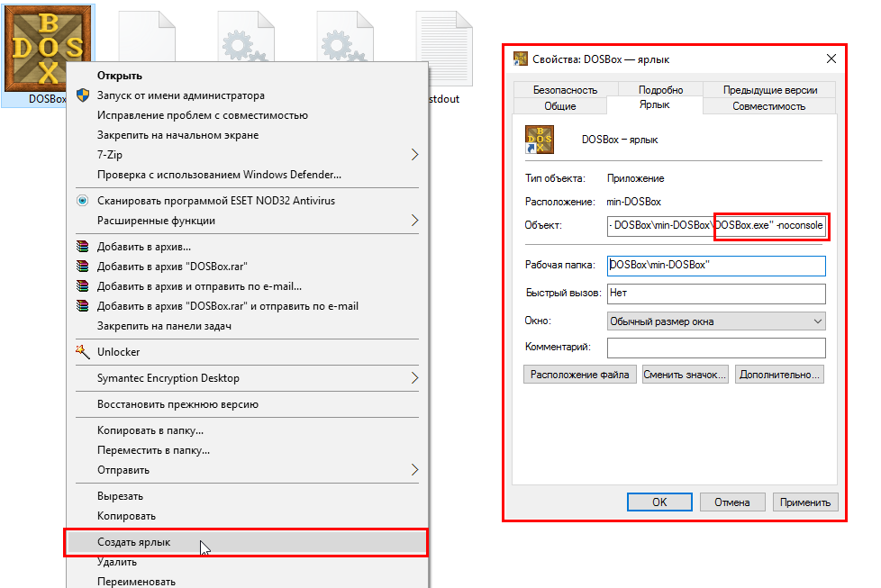Viewport: 881px width, 588px height.
Task: Expand the 7-Zip submenu arrow
Action: [414, 155]
